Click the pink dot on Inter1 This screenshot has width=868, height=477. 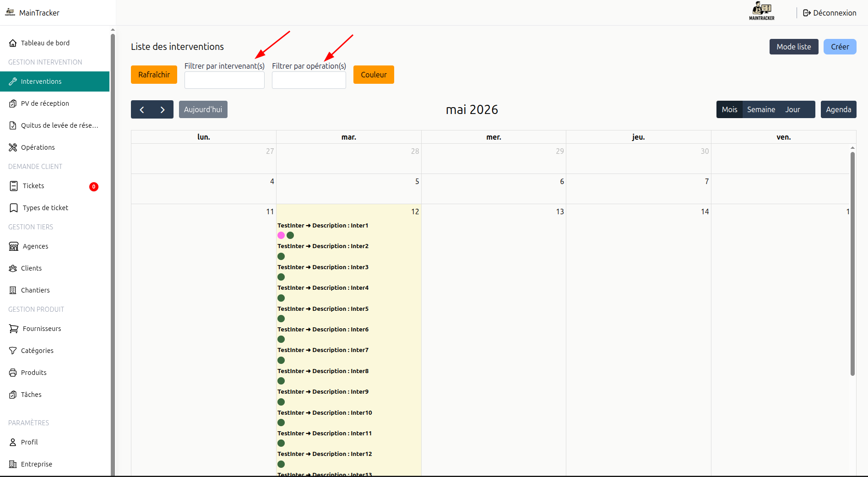click(281, 235)
